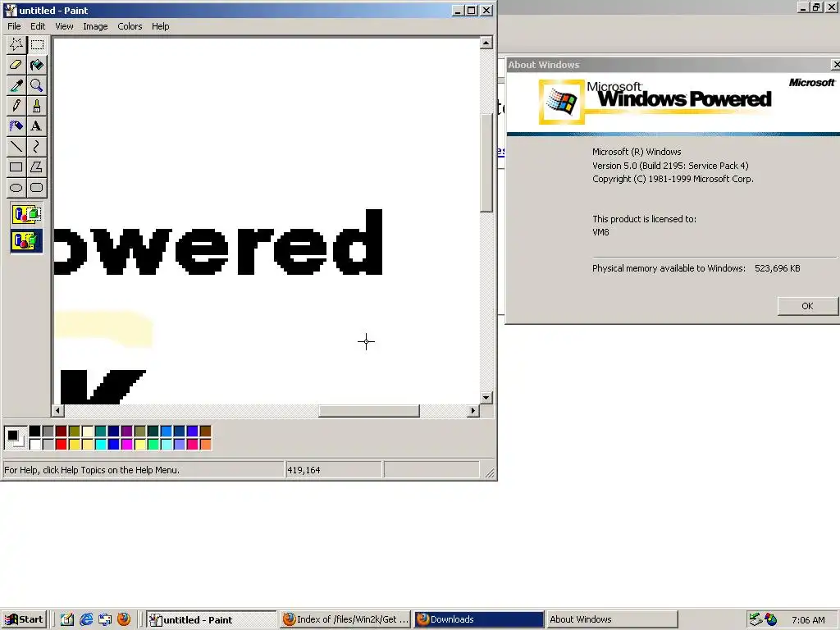This screenshot has width=840, height=630.
Task: Pick the black color swatch
Action: (34, 431)
